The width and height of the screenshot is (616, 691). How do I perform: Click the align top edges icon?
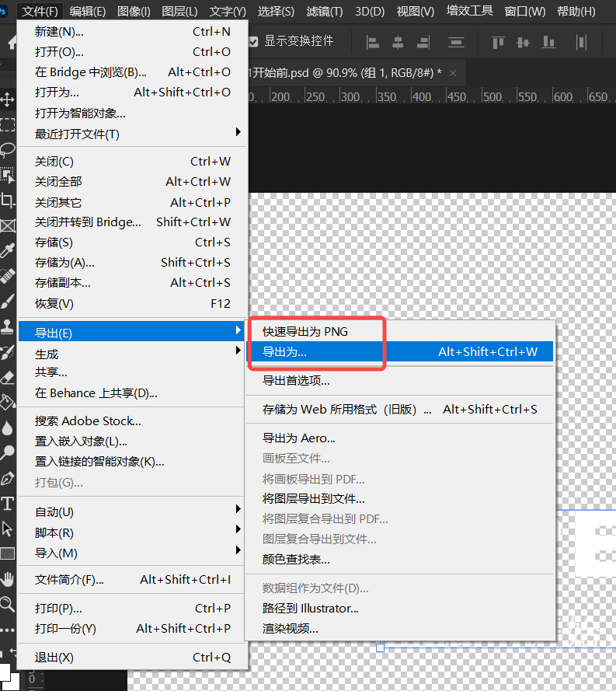(x=498, y=42)
